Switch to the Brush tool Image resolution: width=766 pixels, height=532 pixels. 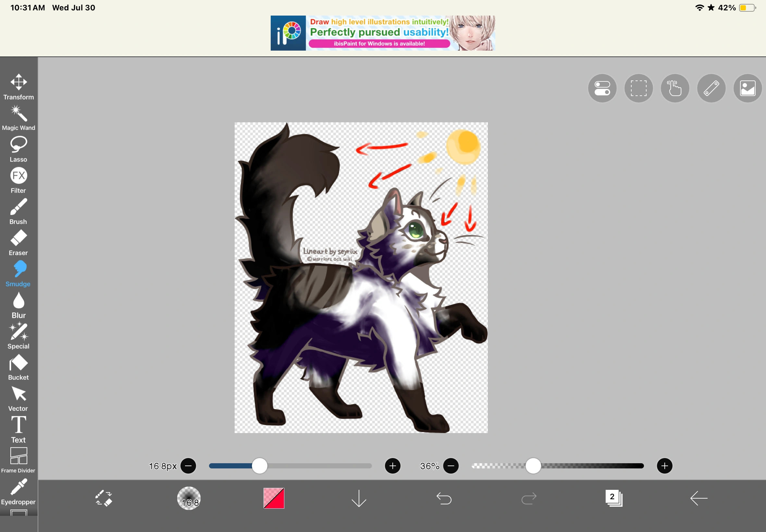[x=19, y=211]
